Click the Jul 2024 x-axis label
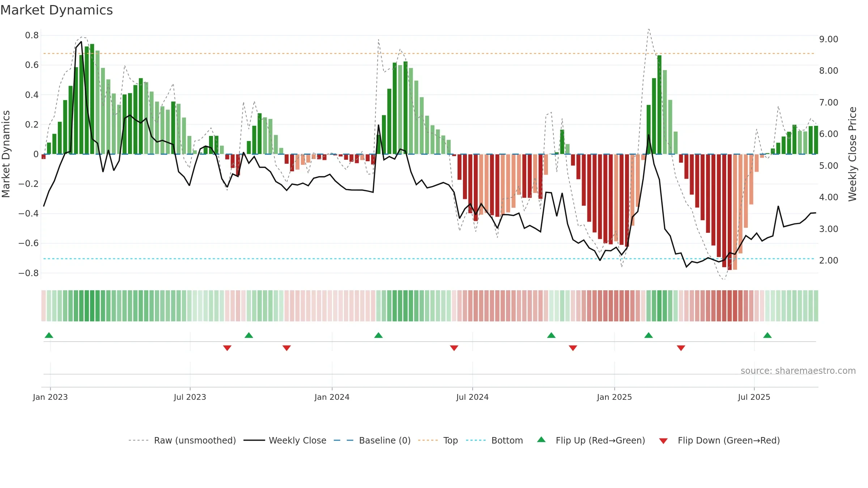Screen dimensions: 868x488 [472, 397]
